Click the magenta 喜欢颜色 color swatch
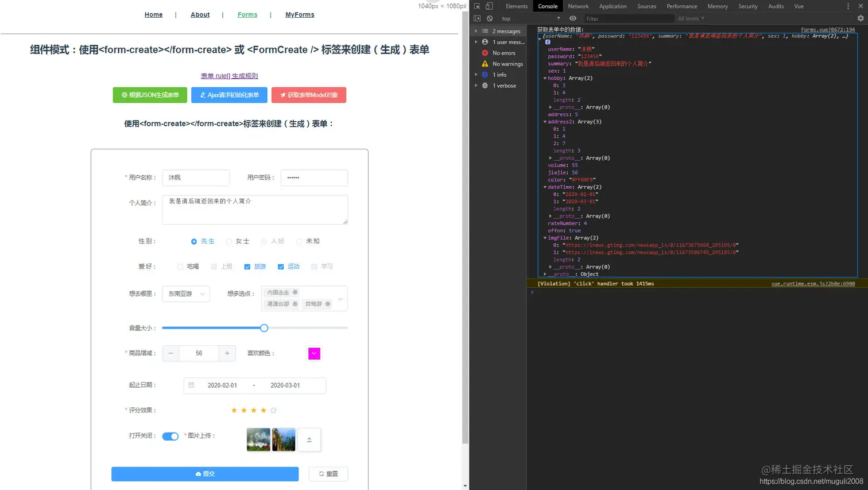The height and width of the screenshot is (490, 868). pyautogui.click(x=313, y=353)
